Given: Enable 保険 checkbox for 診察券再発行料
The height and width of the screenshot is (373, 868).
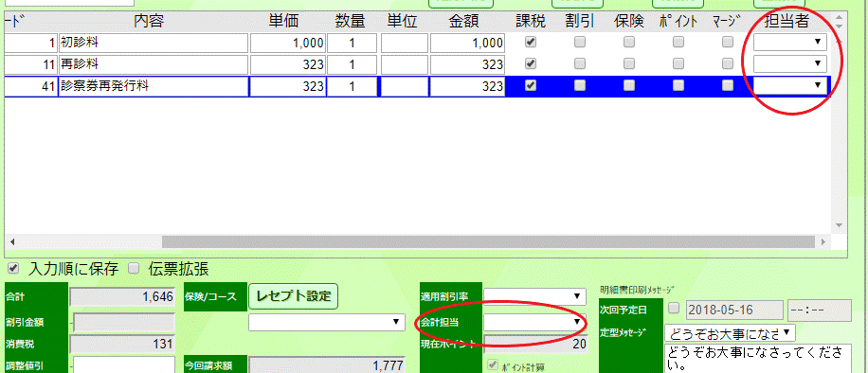Looking at the screenshot, I should (x=629, y=86).
